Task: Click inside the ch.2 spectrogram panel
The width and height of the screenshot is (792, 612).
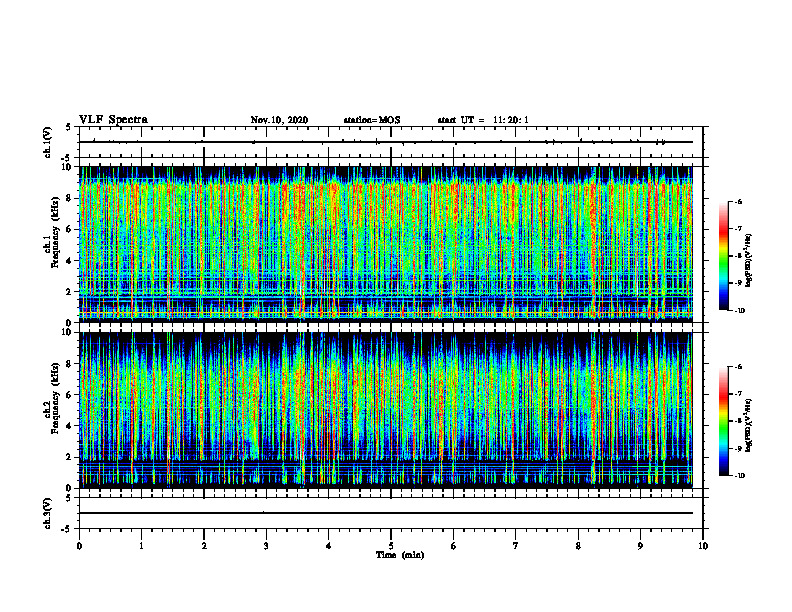Action: pos(386,410)
